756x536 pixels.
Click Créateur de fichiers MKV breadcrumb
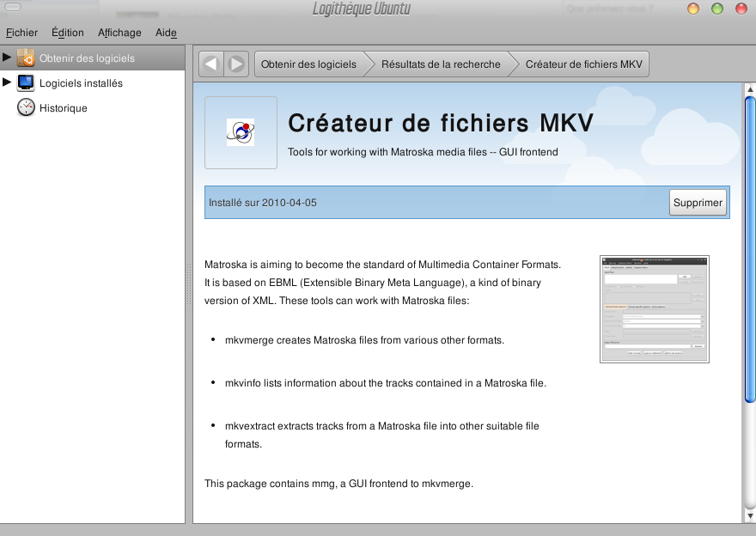(x=583, y=64)
